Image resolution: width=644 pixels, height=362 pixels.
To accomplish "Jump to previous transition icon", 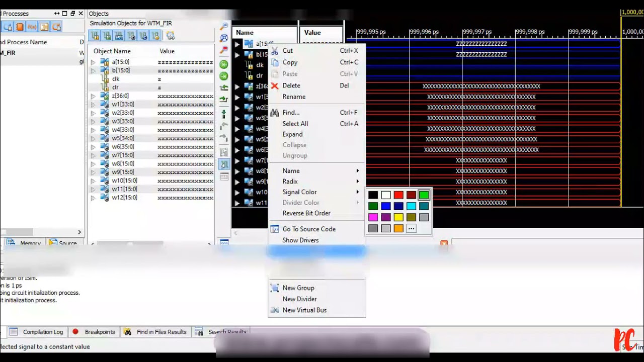I will pos(224,88).
